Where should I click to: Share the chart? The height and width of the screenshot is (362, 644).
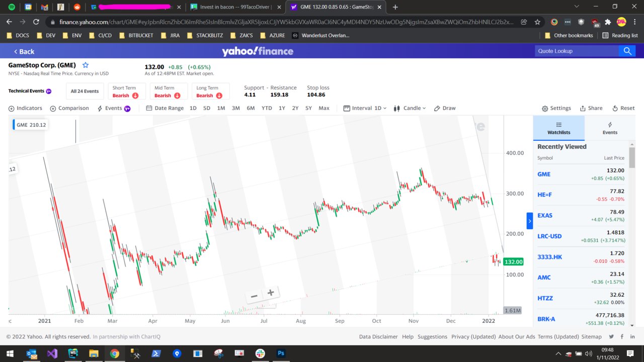(591, 108)
